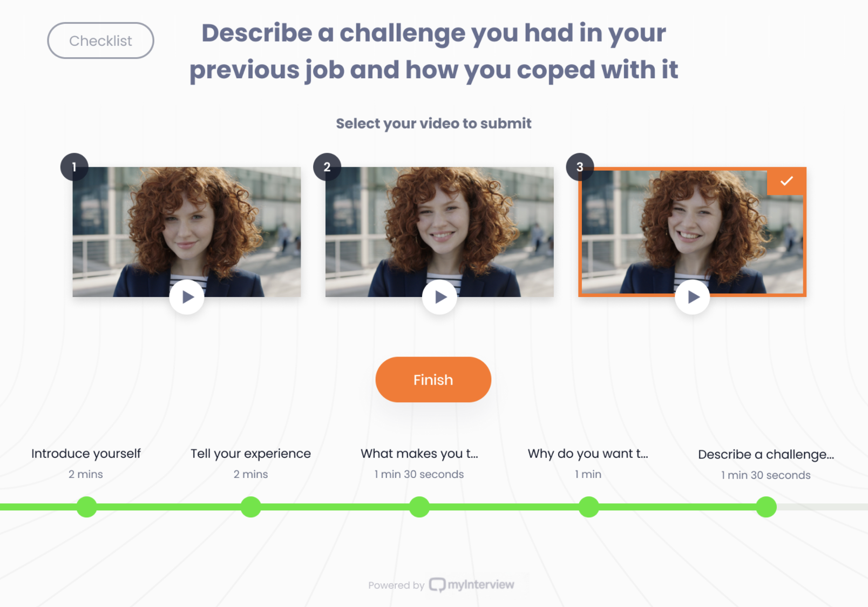The width and height of the screenshot is (868, 607).
Task: Click the Why do you want progress dot
Action: tap(589, 507)
